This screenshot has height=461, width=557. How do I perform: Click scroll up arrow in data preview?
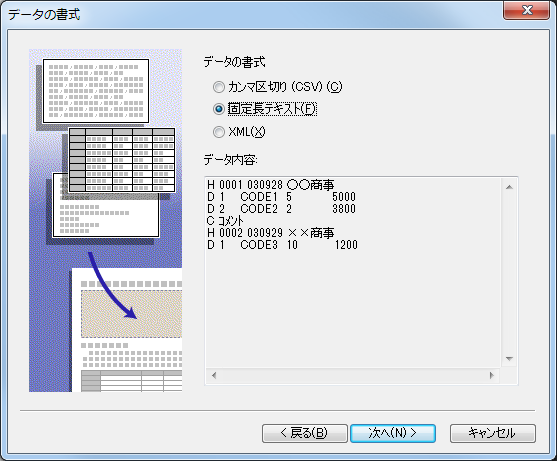pos(509,187)
